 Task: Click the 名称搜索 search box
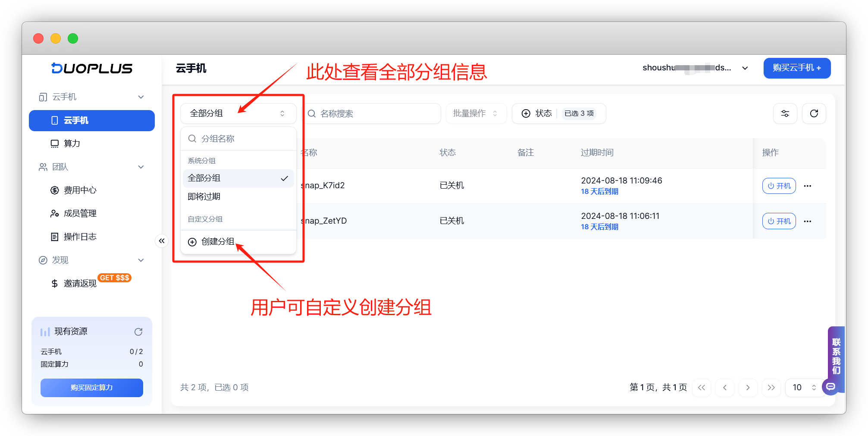click(x=373, y=114)
